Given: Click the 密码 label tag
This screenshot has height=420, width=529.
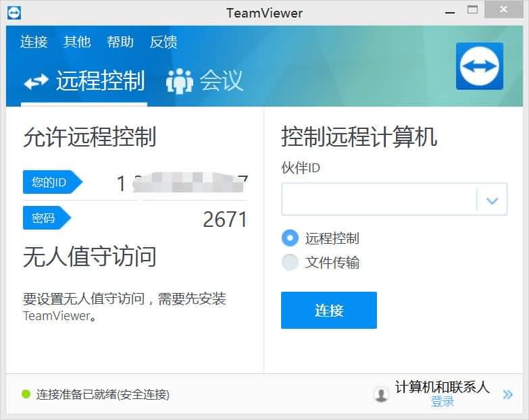Looking at the screenshot, I should (x=47, y=217).
